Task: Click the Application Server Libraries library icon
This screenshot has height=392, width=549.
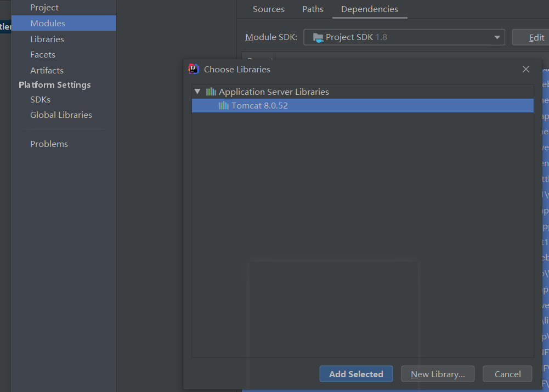Action: coord(211,92)
